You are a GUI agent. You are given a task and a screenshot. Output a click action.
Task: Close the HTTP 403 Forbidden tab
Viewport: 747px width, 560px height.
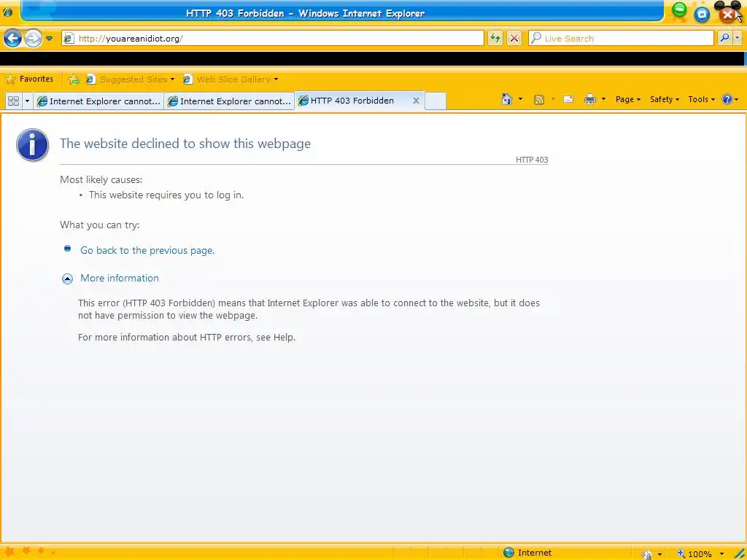416,101
